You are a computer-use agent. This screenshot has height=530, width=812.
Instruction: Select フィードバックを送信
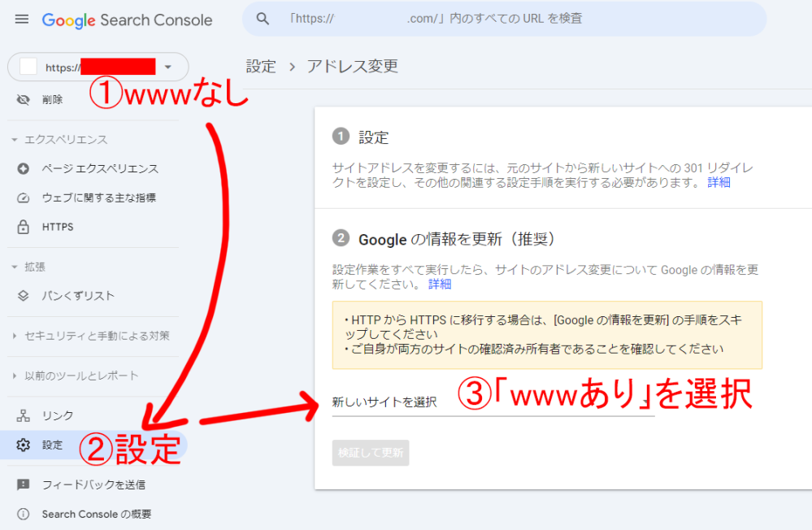93,484
